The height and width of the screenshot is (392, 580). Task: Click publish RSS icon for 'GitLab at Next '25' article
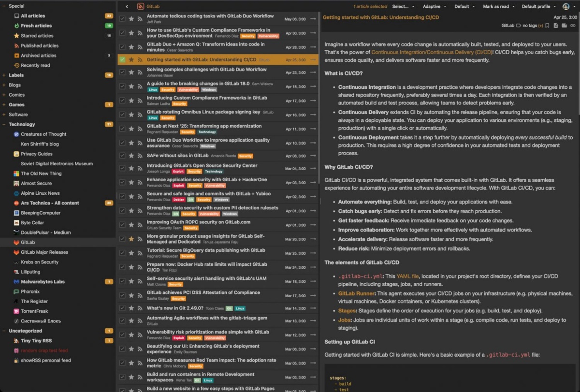click(140, 129)
